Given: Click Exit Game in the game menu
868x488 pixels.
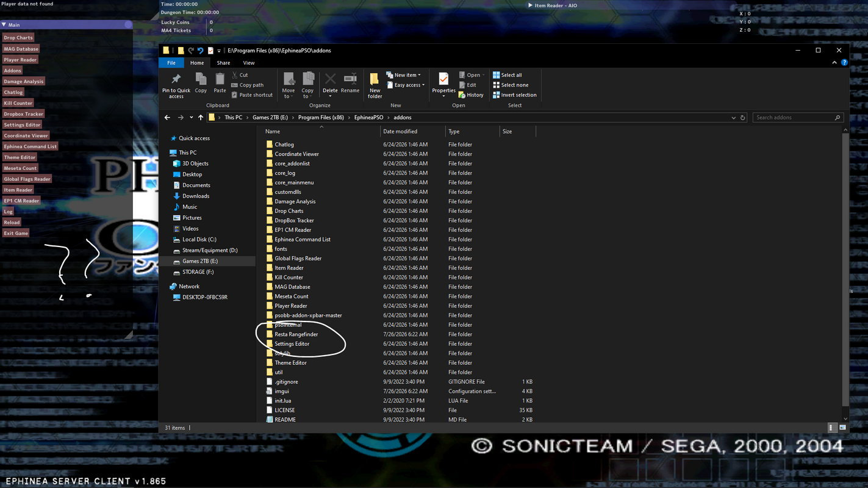Looking at the screenshot, I should pos(16,233).
